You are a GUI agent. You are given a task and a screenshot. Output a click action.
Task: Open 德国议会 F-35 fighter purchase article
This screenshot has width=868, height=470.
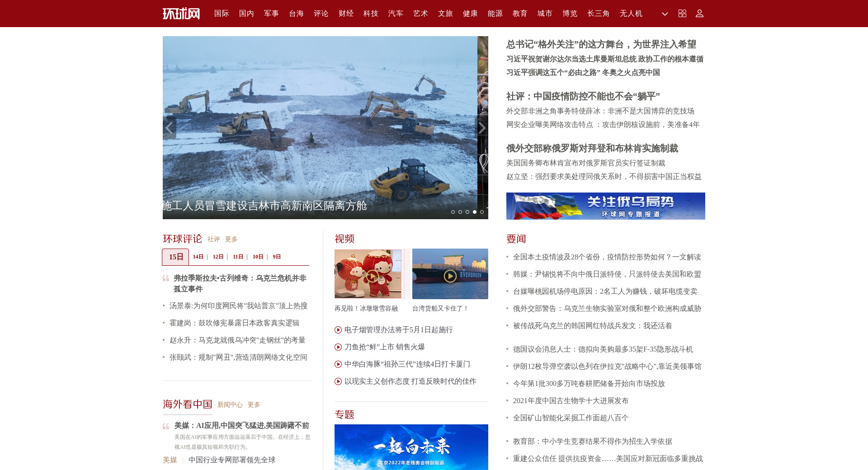tap(603, 349)
